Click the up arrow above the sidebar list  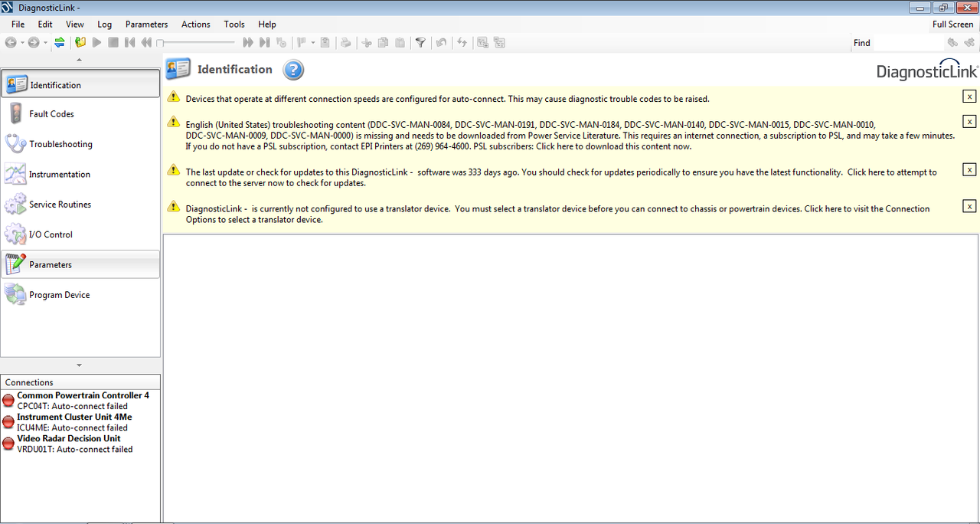pyautogui.click(x=80, y=60)
